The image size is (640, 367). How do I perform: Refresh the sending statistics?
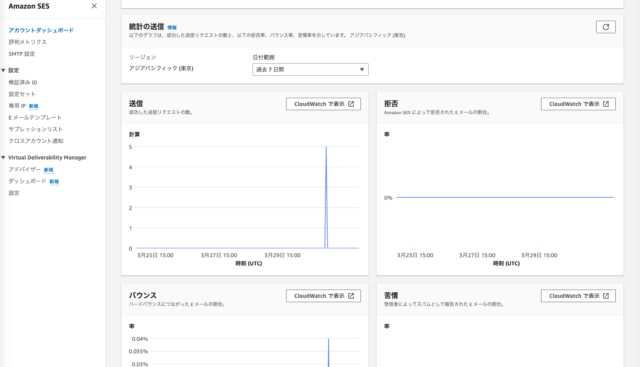coord(606,27)
